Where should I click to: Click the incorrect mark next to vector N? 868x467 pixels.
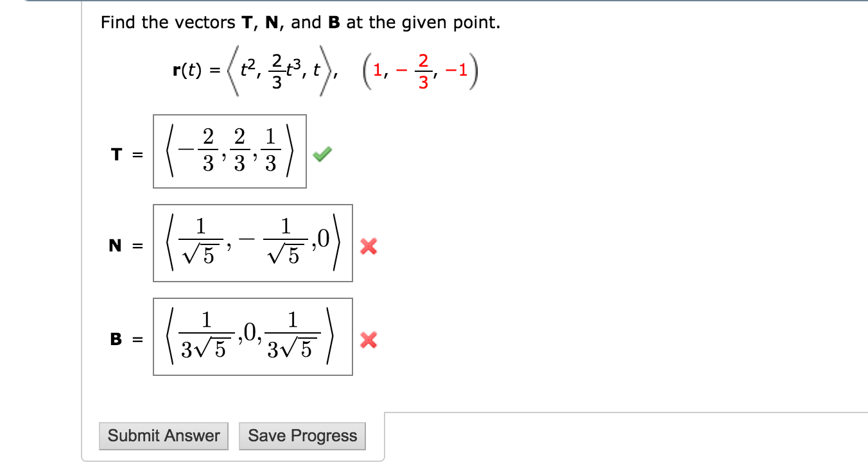coord(370,247)
